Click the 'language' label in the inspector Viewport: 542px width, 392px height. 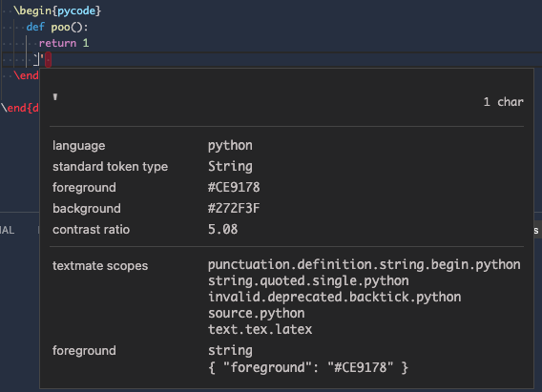point(79,146)
